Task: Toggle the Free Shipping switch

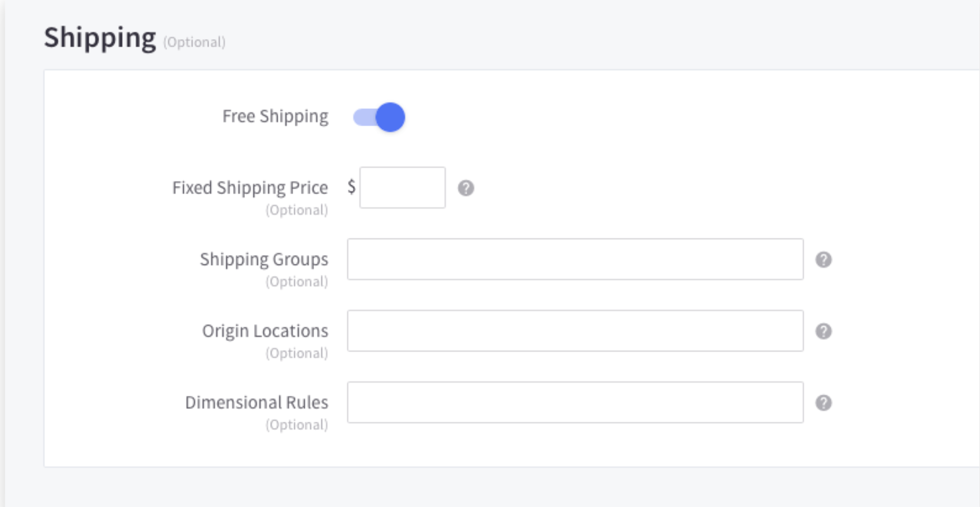Action: pyautogui.click(x=379, y=117)
